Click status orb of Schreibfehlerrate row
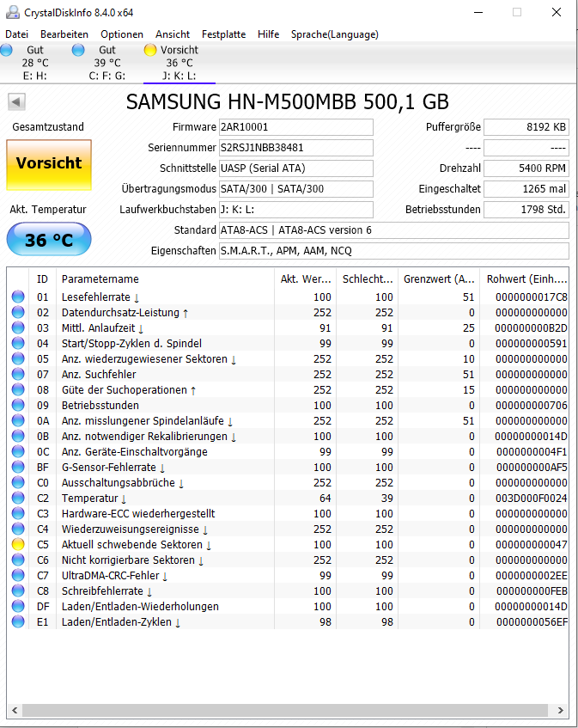The height and width of the screenshot is (728, 578). [x=18, y=591]
